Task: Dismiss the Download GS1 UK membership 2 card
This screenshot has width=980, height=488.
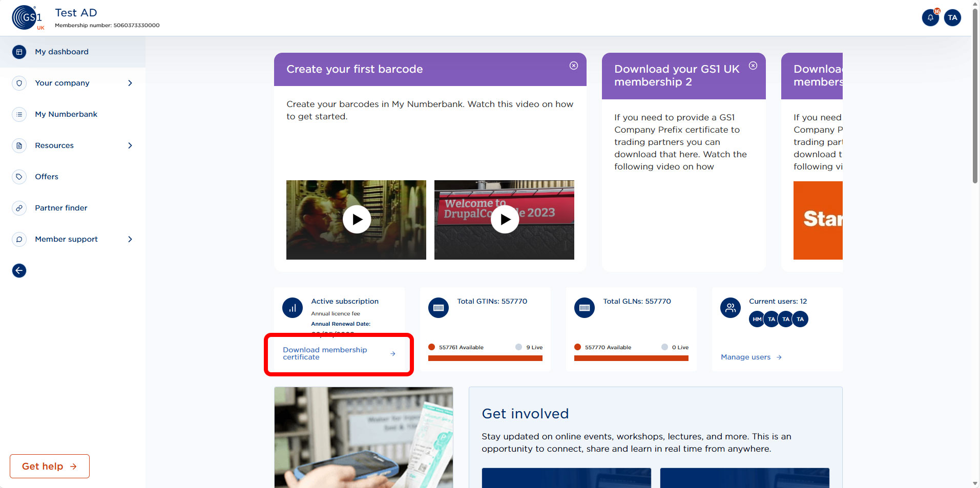Action: pos(753,65)
